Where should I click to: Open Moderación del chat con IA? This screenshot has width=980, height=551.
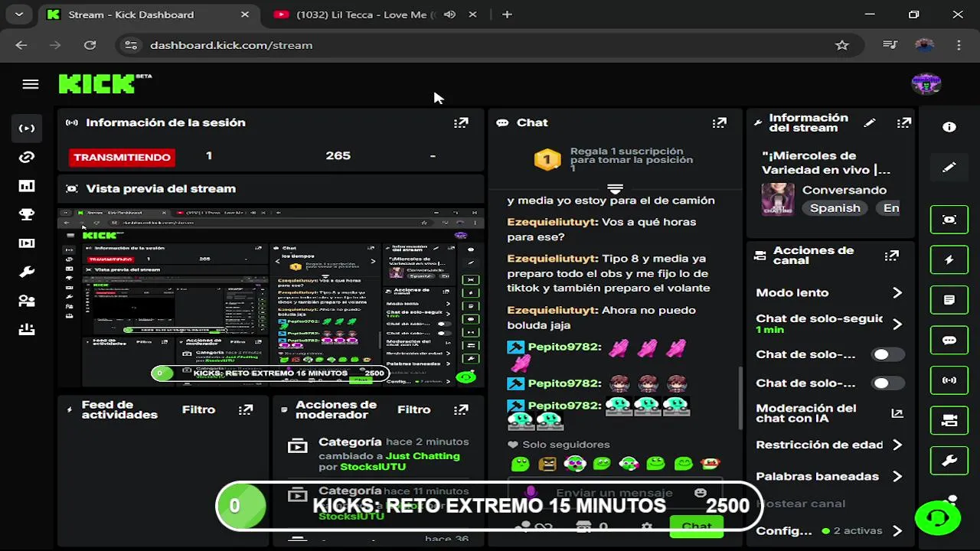click(x=830, y=413)
